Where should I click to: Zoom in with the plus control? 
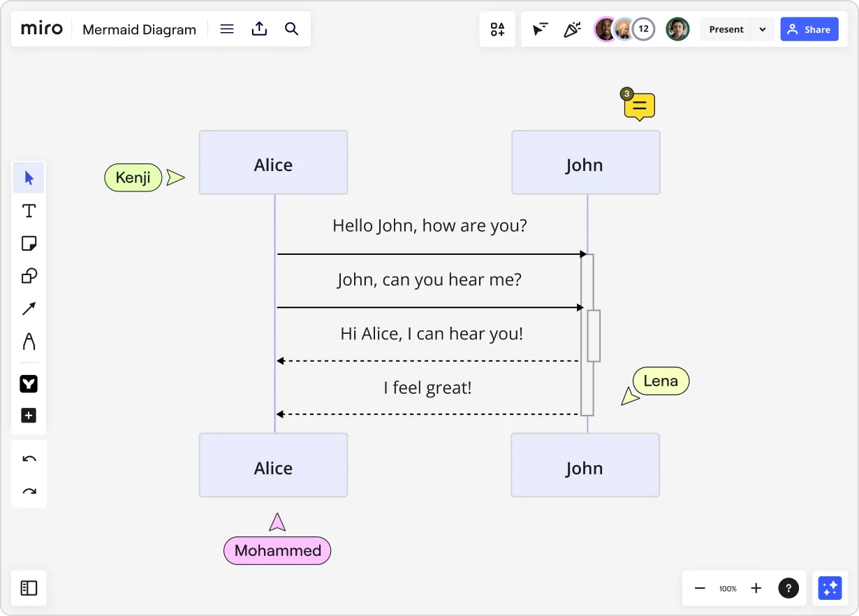[x=756, y=588]
